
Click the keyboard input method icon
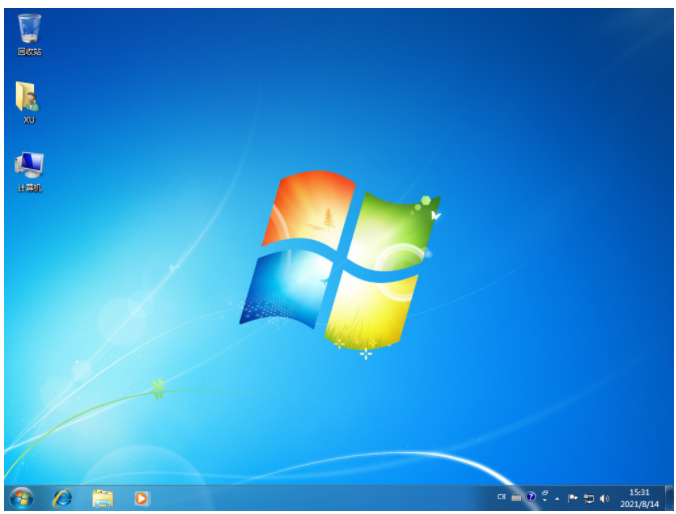tap(516, 497)
